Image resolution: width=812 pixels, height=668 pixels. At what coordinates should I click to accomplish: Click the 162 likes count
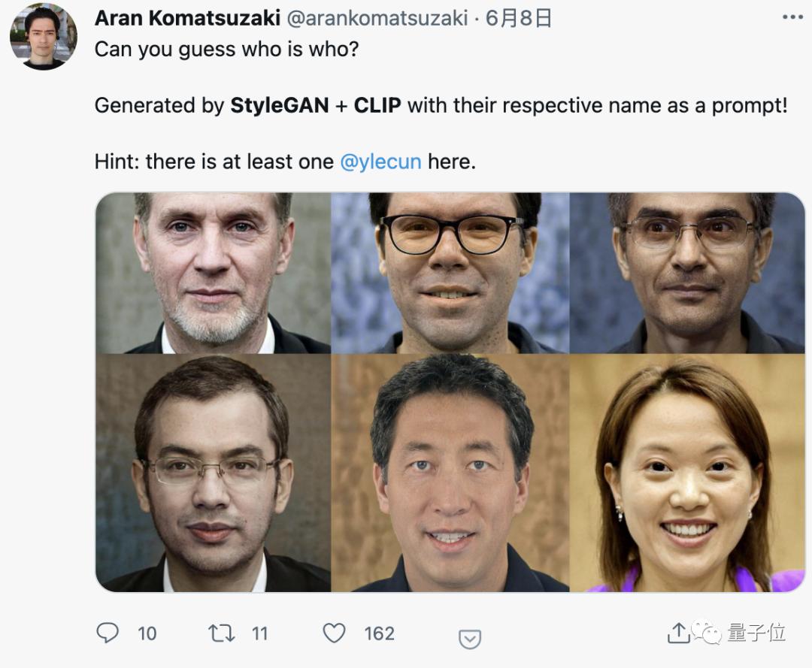tap(379, 633)
